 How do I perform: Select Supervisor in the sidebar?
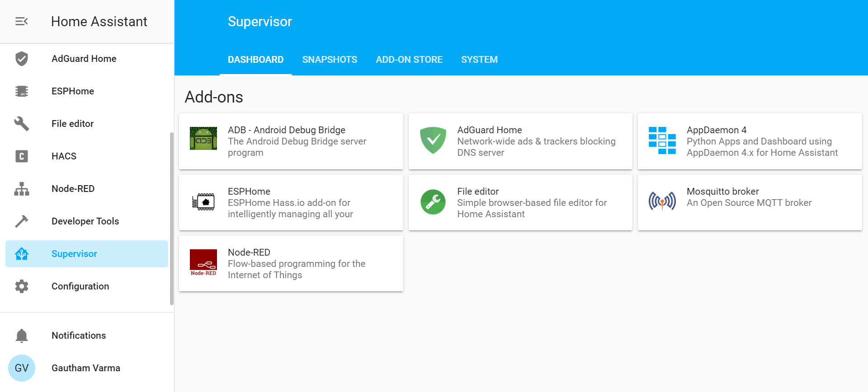pos(87,254)
